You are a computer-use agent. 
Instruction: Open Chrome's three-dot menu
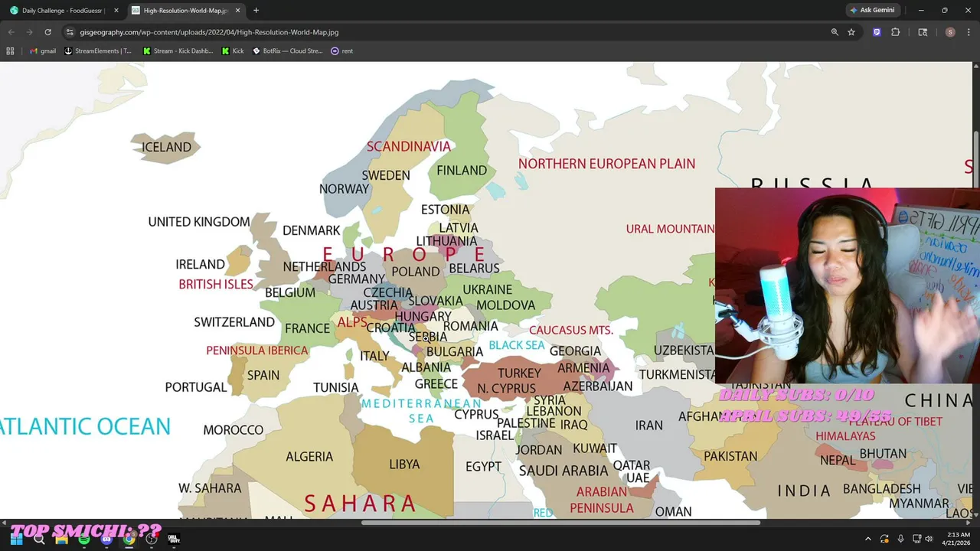coord(969,32)
